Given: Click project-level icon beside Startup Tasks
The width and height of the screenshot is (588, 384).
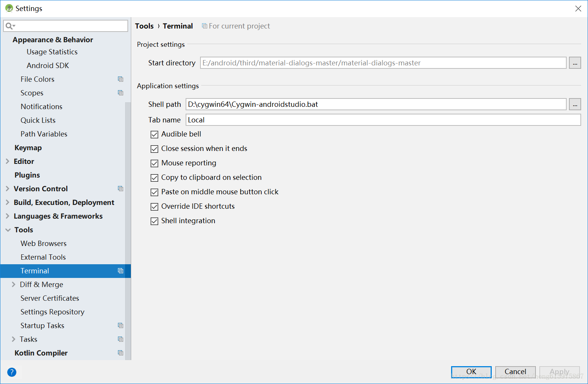Looking at the screenshot, I should pyautogui.click(x=121, y=325).
